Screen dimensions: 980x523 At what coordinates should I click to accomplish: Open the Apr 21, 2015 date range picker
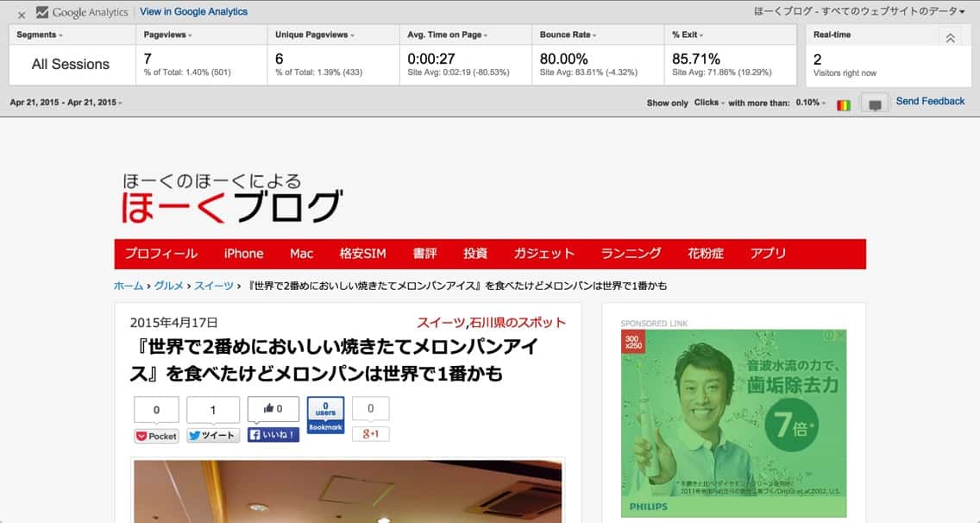(66, 103)
